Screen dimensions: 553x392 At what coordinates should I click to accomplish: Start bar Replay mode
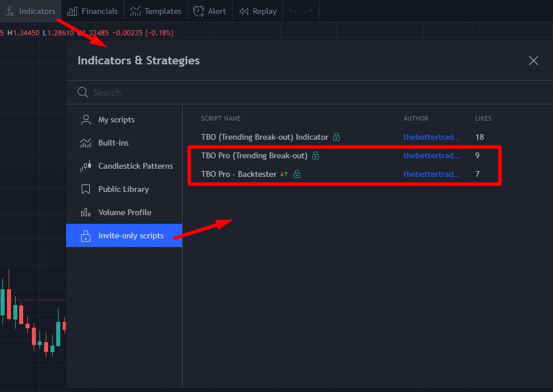tap(257, 11)
